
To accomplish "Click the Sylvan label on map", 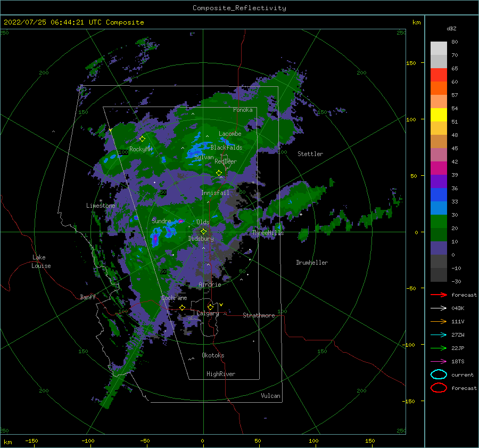I will coord(204,157).
